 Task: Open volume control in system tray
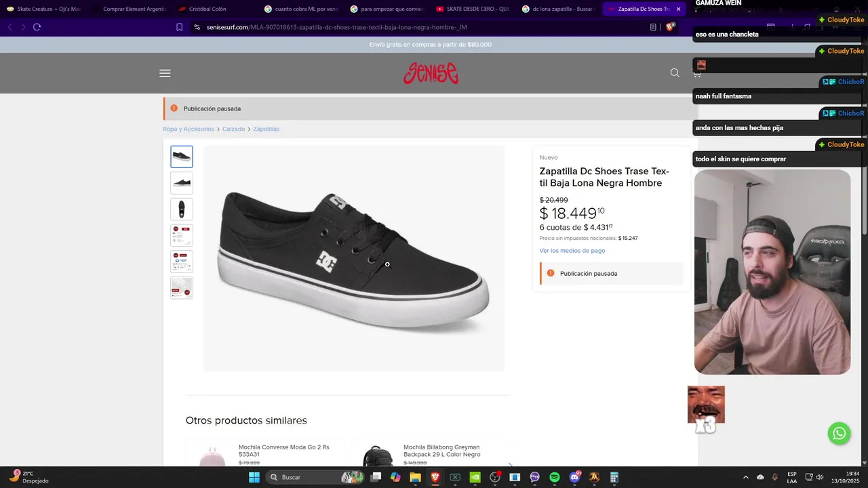(820, 477)
